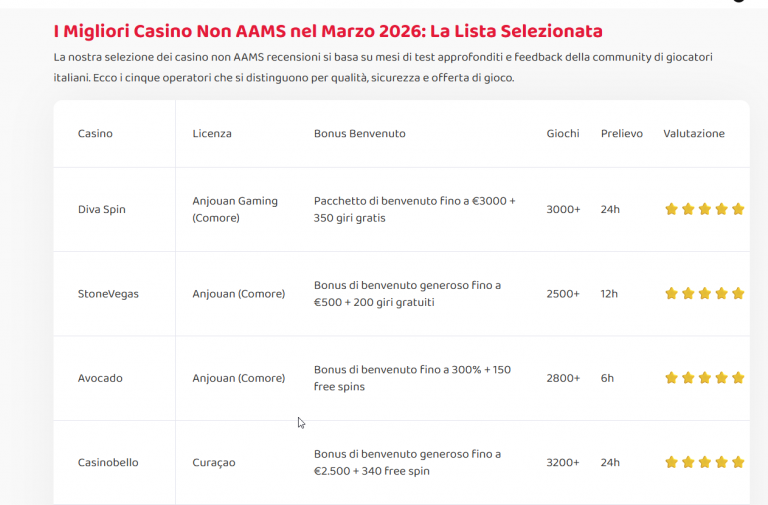The width and height of the screenshot is (768, 505).
Task: Click the Diva Spin star rating
Action: coord(704,210)
